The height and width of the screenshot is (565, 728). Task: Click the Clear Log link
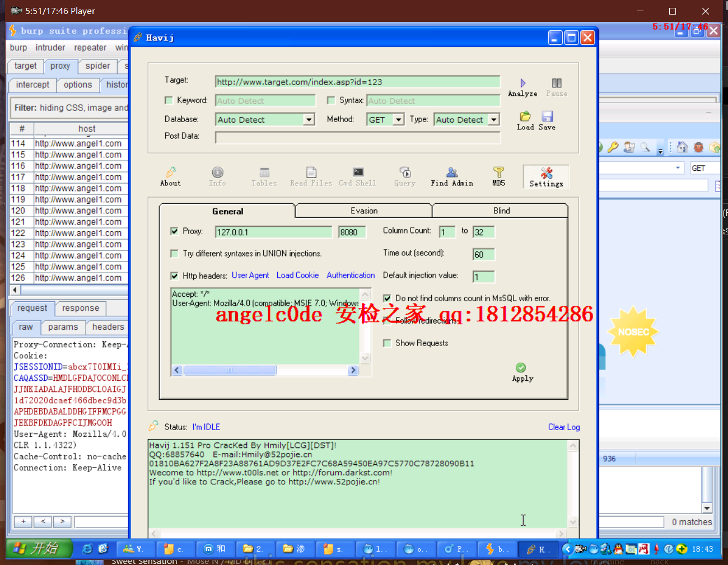click(564, 427)
